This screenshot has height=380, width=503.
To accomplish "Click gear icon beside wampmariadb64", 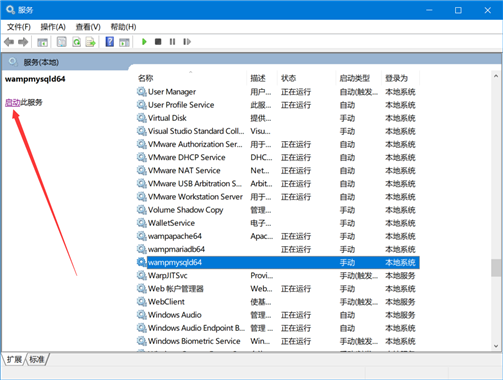I will (142, 249).
